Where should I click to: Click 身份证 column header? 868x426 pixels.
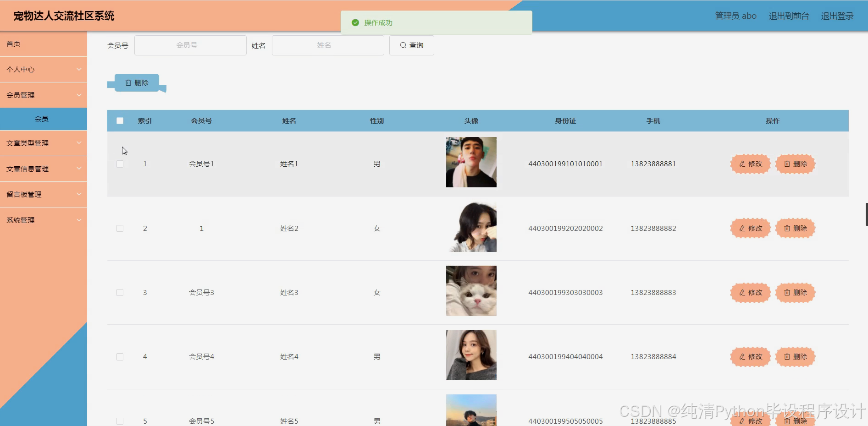coord(565,121)
